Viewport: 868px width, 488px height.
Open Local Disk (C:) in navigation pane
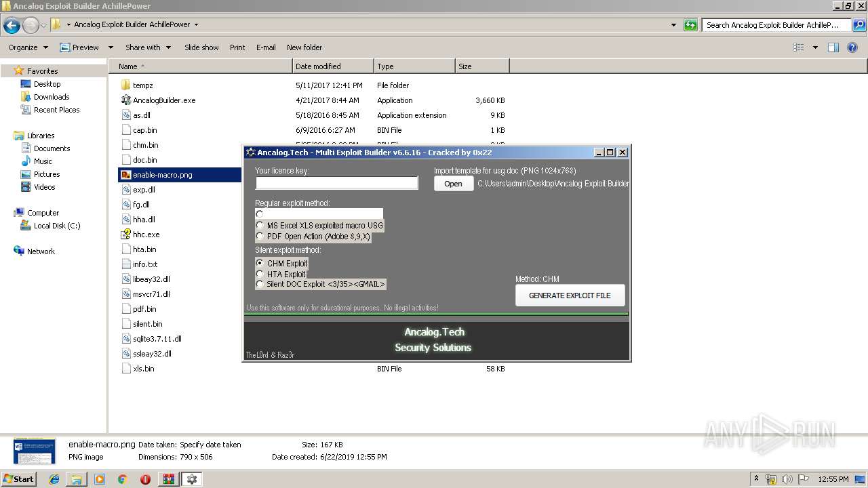click(x=57, y=226)
